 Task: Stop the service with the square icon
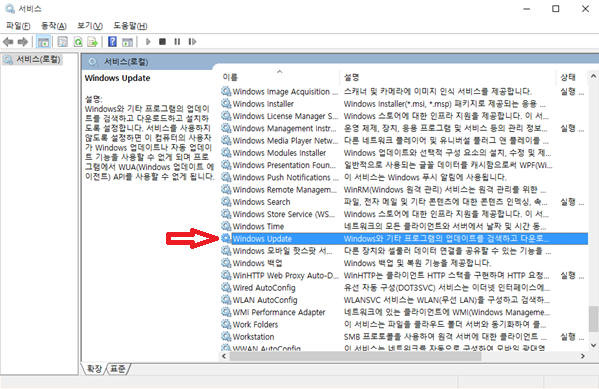[162, 42]
